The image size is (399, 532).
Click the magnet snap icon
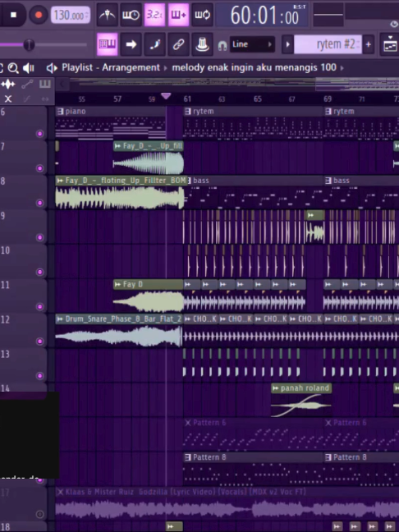coord(222,45)
